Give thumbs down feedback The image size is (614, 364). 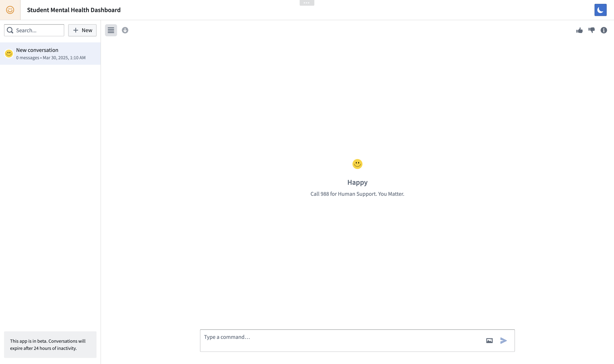(591, 30)
